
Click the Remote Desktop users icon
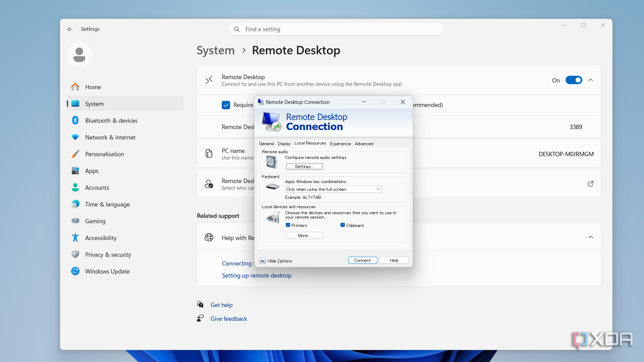pos(209,184)
